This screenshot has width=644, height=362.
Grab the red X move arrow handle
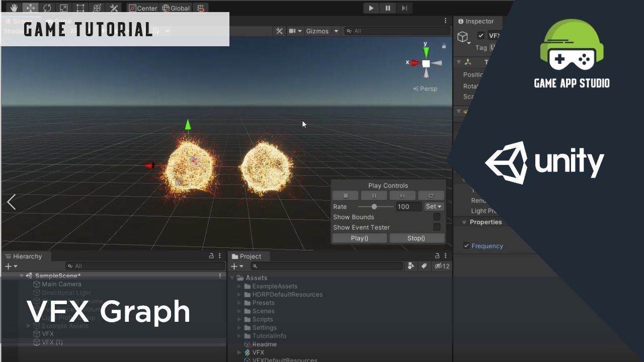coord(149,165)
